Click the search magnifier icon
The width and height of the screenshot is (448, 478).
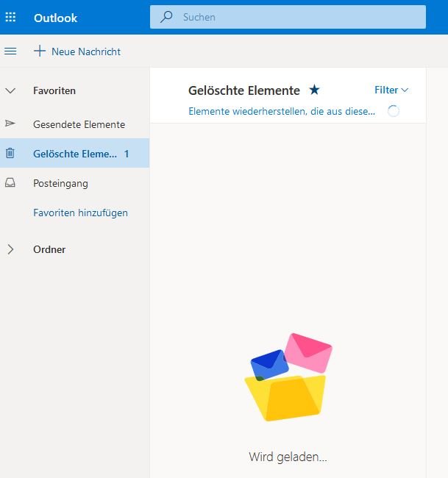(166, 17)
